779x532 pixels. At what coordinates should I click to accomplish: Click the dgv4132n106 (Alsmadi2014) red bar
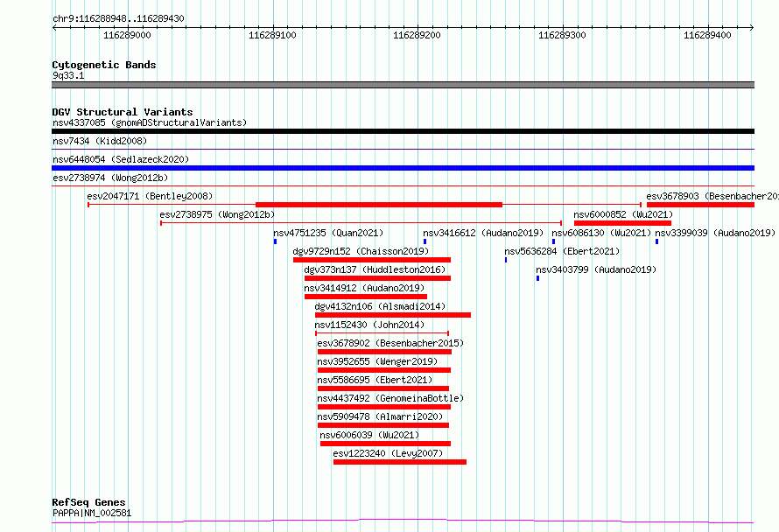coord(393,315)
